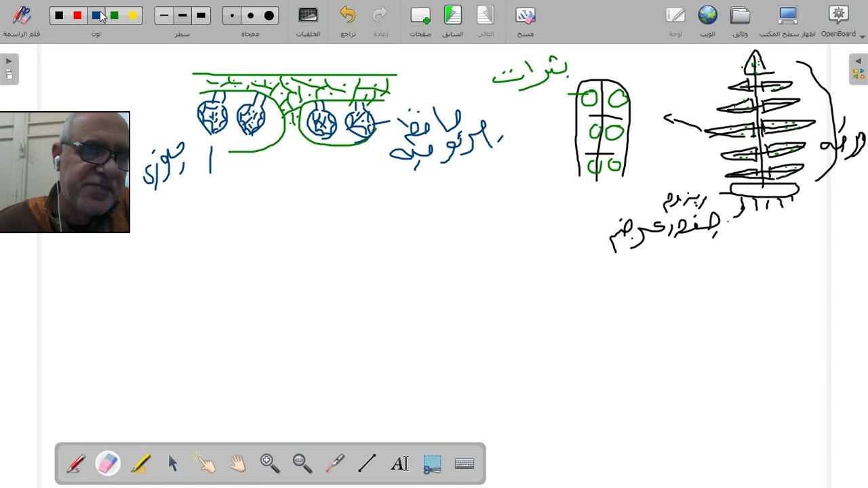Choose the small eraser size

(x=232, y=16)
